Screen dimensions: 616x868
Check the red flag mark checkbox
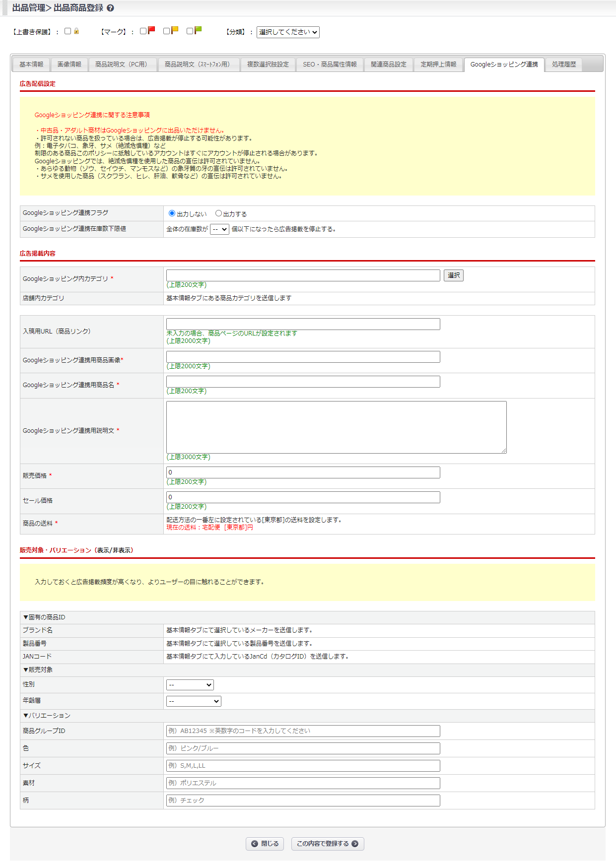[143, 31]
